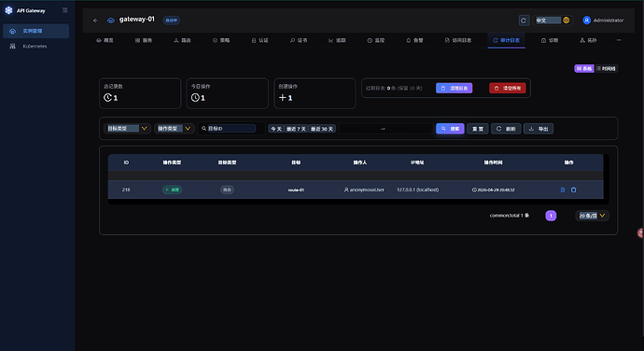Open the 中文 language dropdown

[553, 21]
